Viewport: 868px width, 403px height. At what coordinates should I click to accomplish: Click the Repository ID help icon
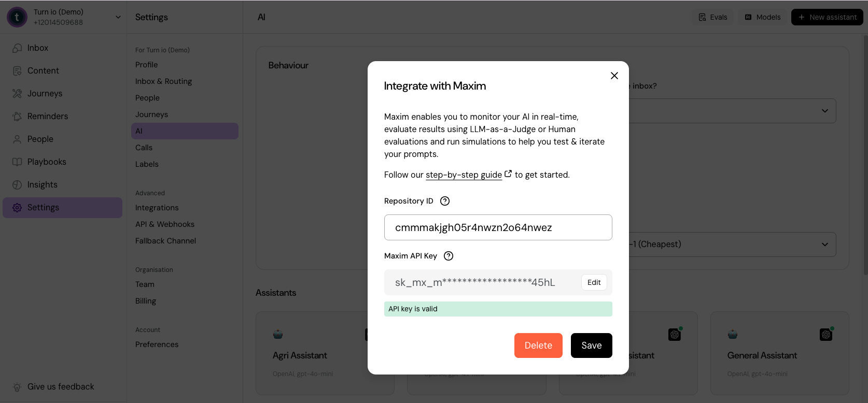coord(445,201)
